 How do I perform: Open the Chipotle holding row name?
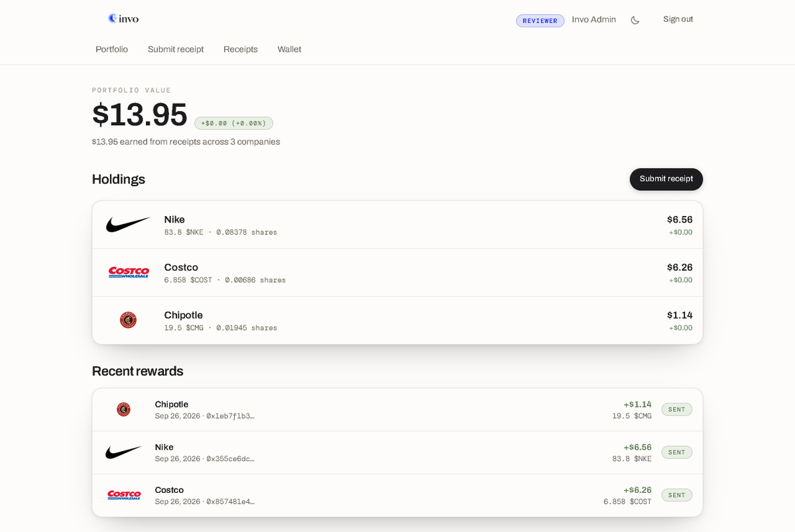(x=183, y=315)
